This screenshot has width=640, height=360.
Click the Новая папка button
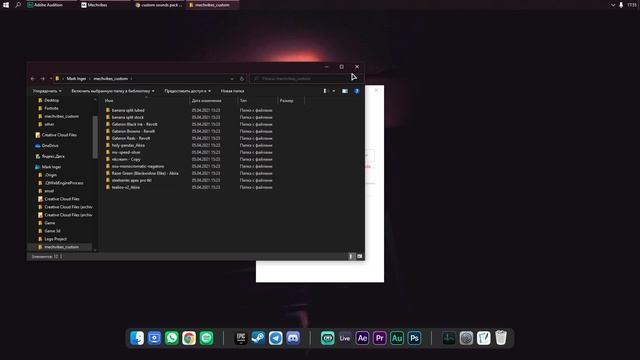tap(232, 91)
